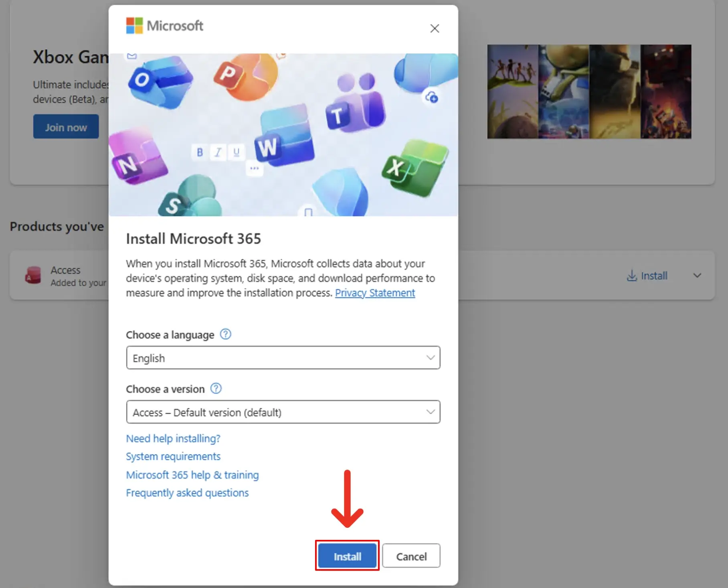728x588 pixels.
Task: Open the System requirements link
Action: (x=173, y=456)
